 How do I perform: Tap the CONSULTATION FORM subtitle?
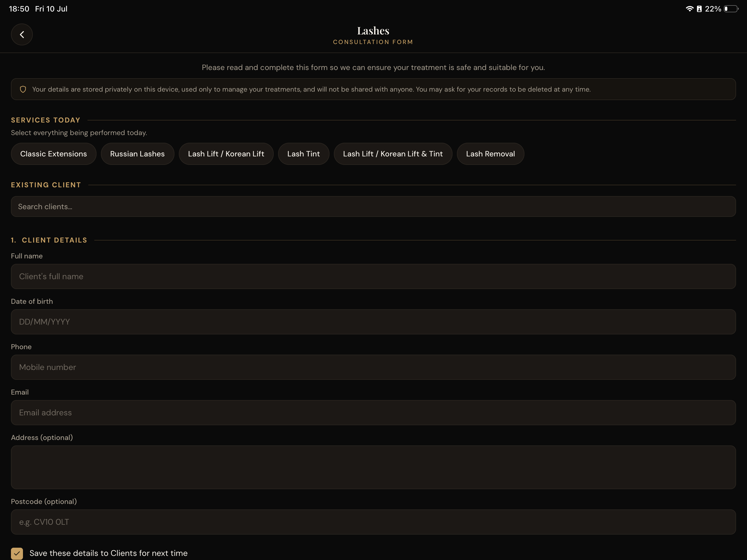tap(373, 42)
